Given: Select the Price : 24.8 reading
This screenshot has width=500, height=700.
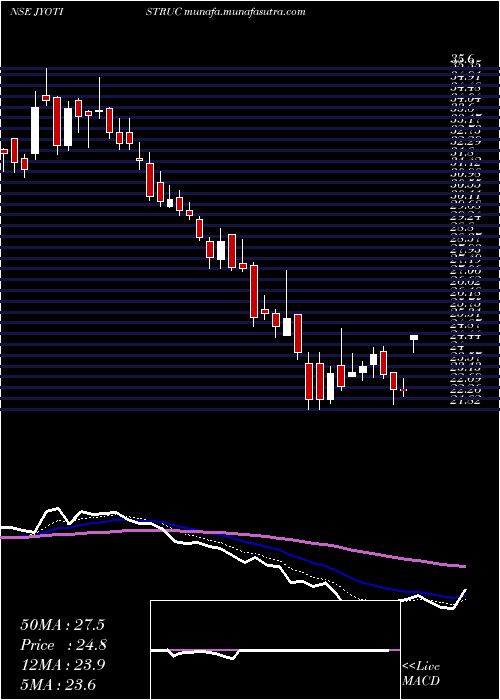Looking at the screenshot, I should [63, 645].
